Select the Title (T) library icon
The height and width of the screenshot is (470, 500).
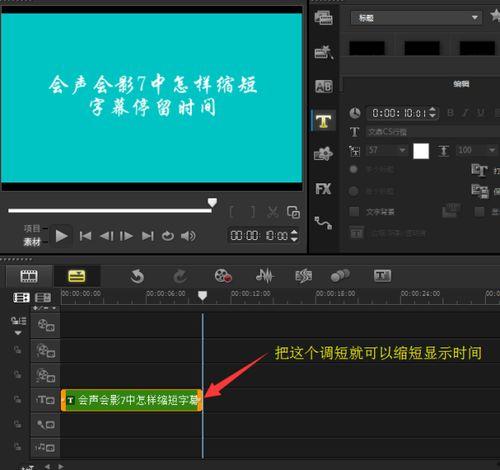(x=323, y=121)
